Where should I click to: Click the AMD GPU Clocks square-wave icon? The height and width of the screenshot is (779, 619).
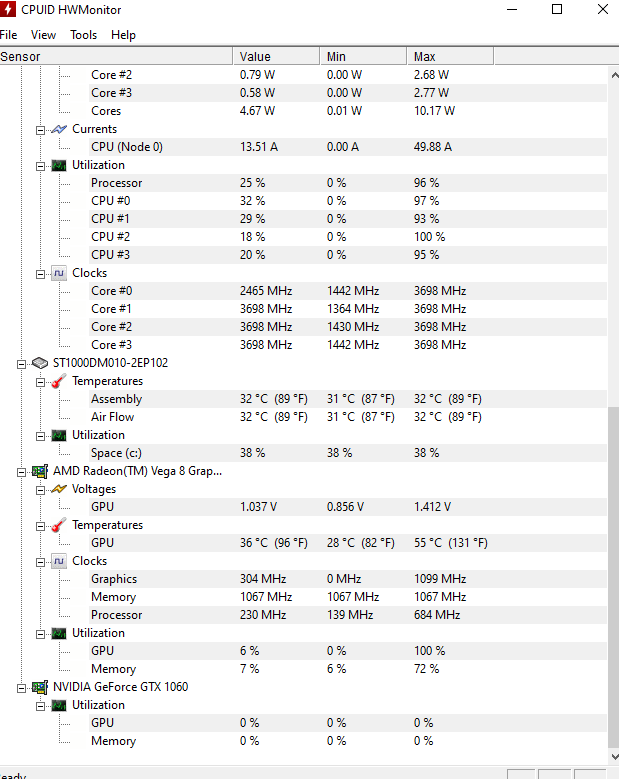tap(59, 561)
